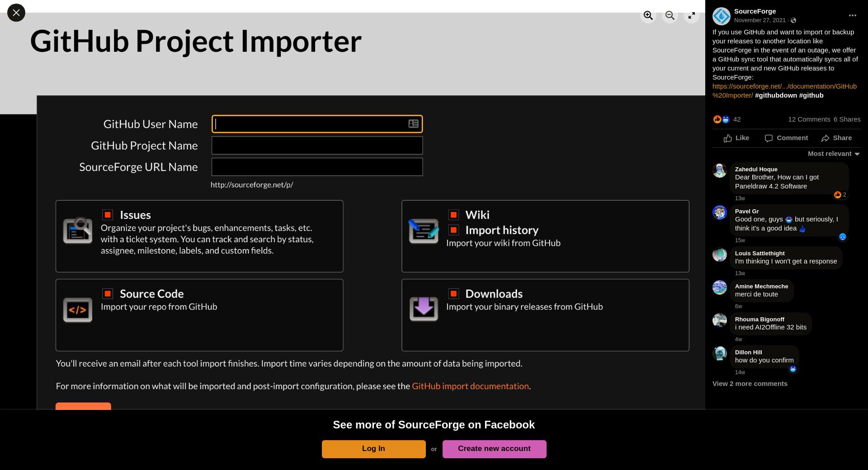Open Amine Mechmeche's profile name
Screen dimensions: 868x470
(x=761, y=287)
